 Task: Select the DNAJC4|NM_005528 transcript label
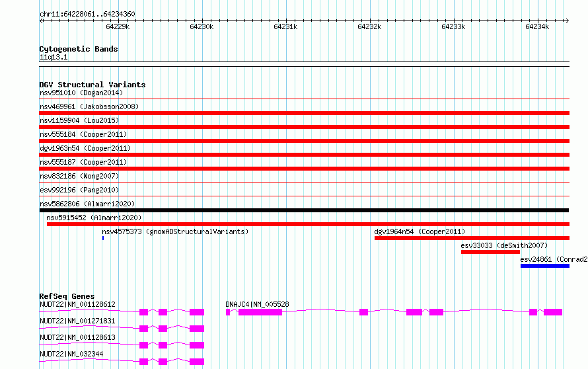tap(257, 304)
